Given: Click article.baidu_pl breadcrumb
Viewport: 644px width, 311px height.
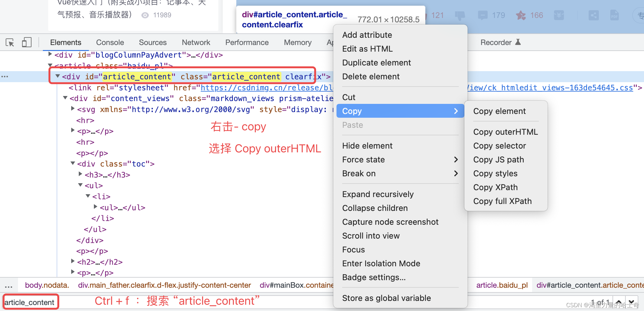Looking at the screenshot, I should pos(502,285).
